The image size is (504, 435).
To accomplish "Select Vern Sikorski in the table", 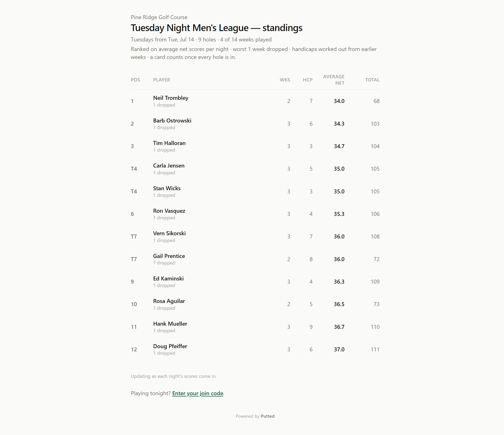I will tap(255, 236).
